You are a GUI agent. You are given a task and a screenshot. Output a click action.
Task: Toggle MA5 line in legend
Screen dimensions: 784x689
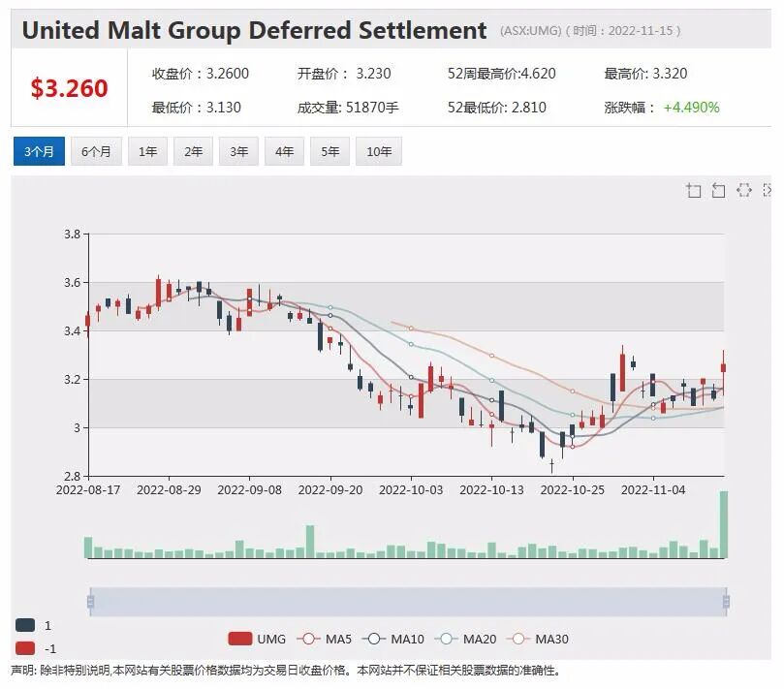pyautogui.click(x=324, y=639)
